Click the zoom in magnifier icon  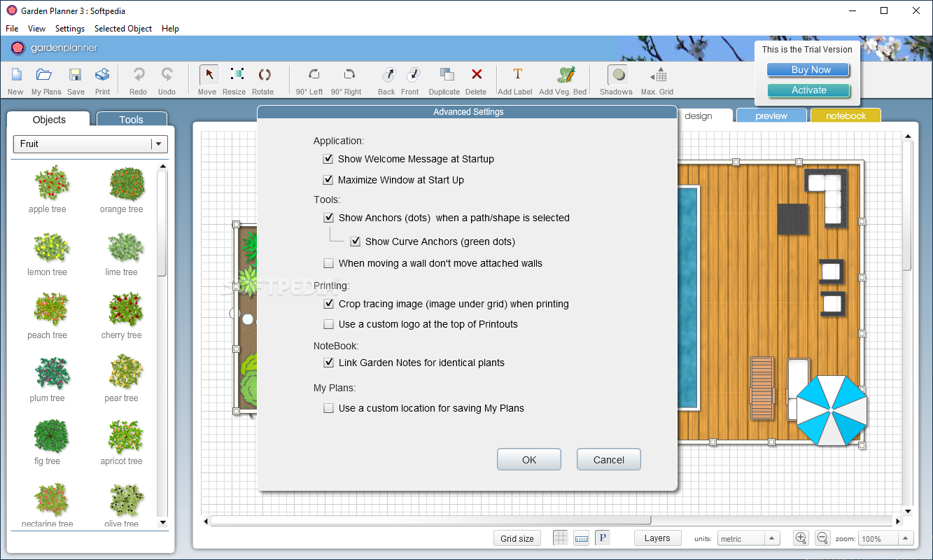point(801,538)
